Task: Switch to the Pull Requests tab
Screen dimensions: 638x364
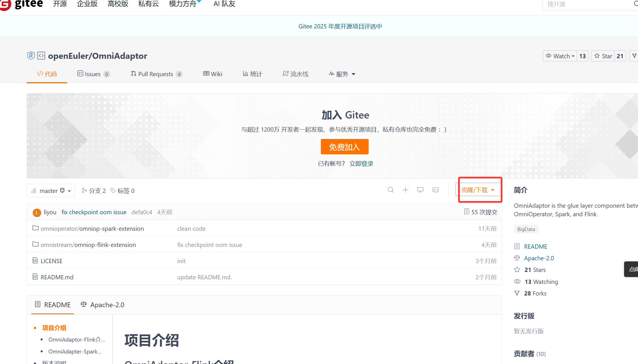Action: click(x=156, y=74)
